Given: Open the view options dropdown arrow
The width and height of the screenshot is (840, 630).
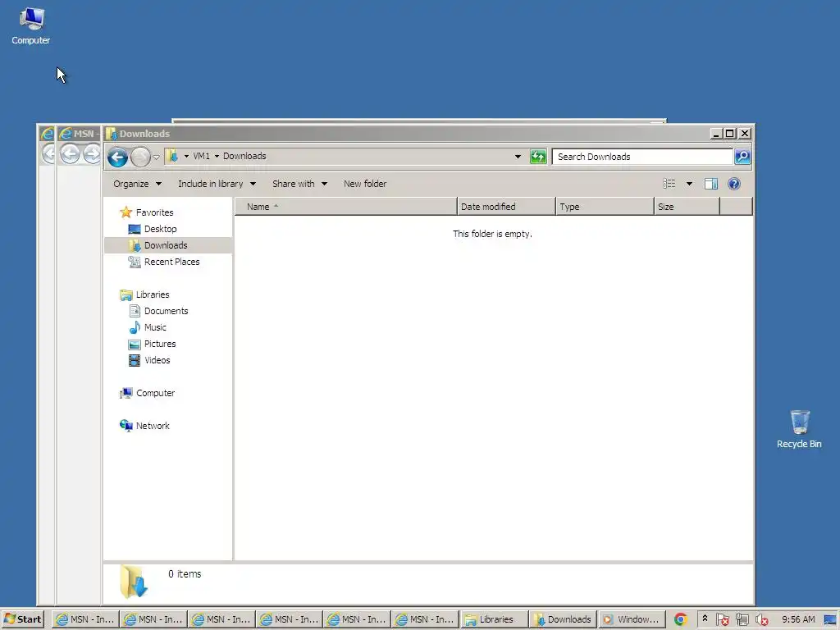Looking at the screenshot, I should click(689, 184).
